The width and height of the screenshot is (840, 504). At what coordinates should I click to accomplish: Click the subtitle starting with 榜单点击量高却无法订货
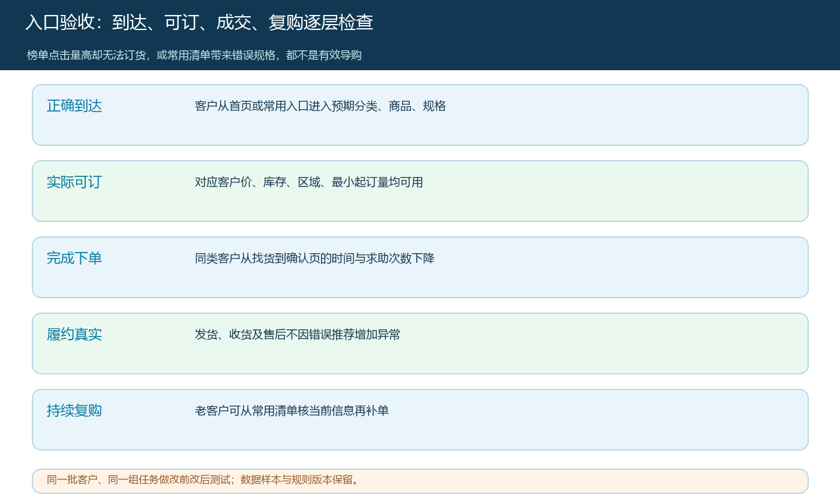pyautogui.click(x=194, y=55)
